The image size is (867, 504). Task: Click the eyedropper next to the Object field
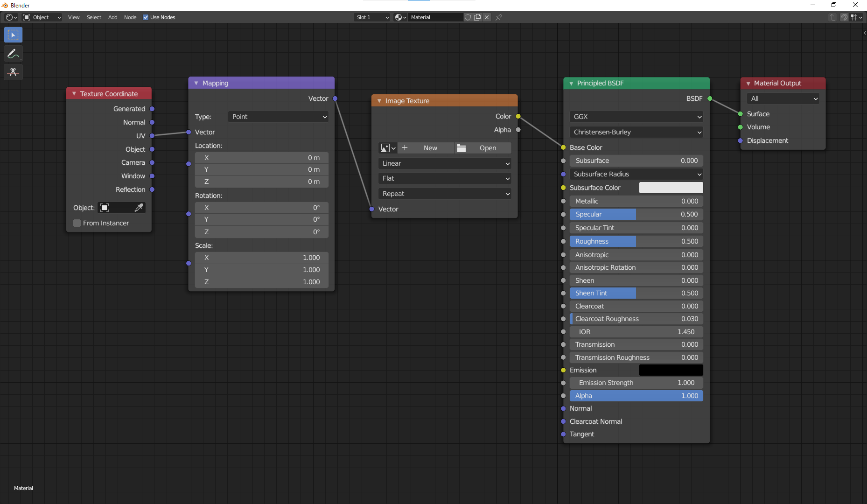(139, 208)
